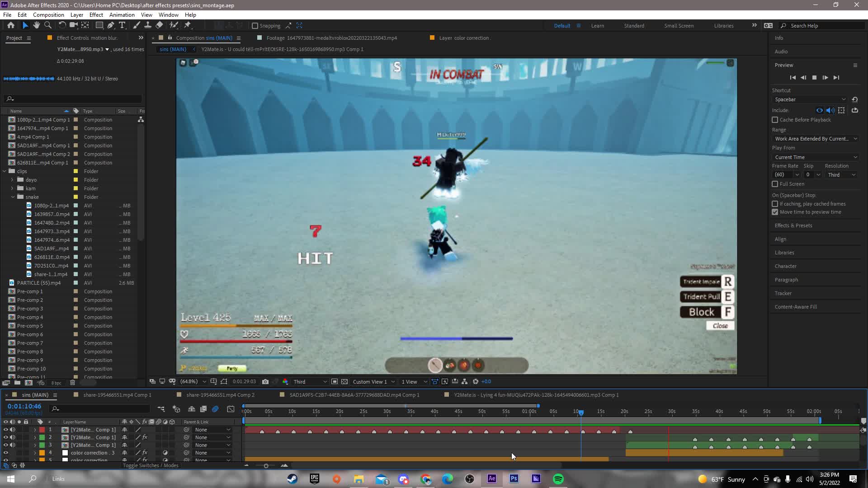Click Toggle Switches / Modes button
The height and width of the screenshot is (488, 868).
coord(150,465)
